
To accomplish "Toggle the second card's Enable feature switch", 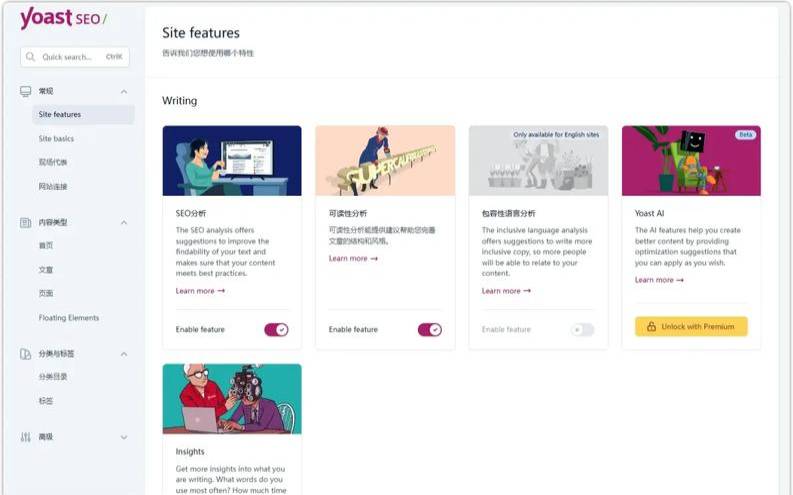I will (429, 330).
